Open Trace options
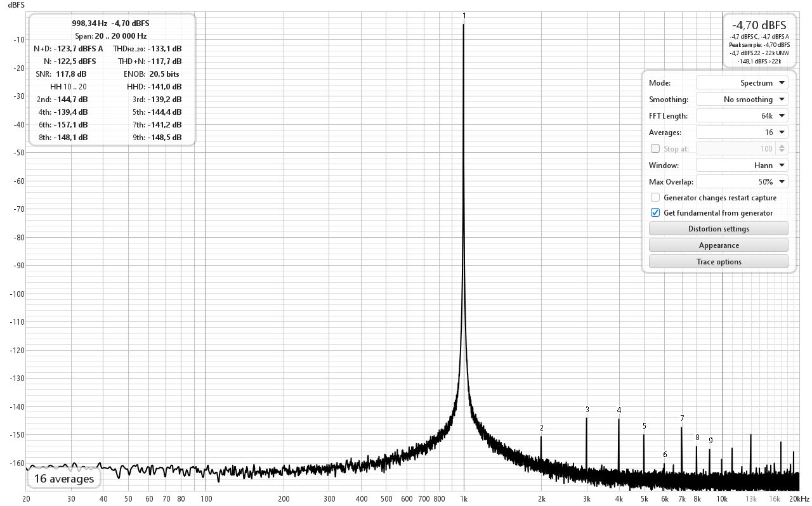Viewport: 812px width, 506px height. pos(719,262)
